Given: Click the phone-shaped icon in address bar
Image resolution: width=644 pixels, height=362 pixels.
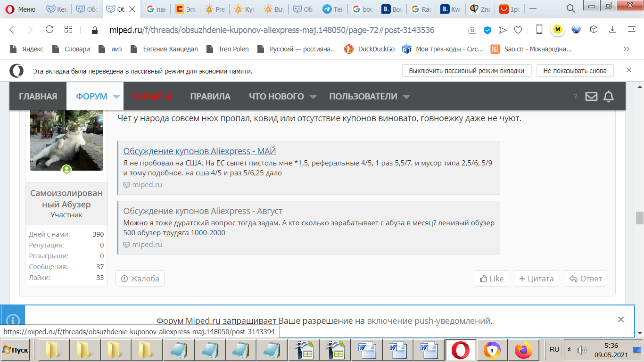Looking at the screenshot, I should coord(539,30).
